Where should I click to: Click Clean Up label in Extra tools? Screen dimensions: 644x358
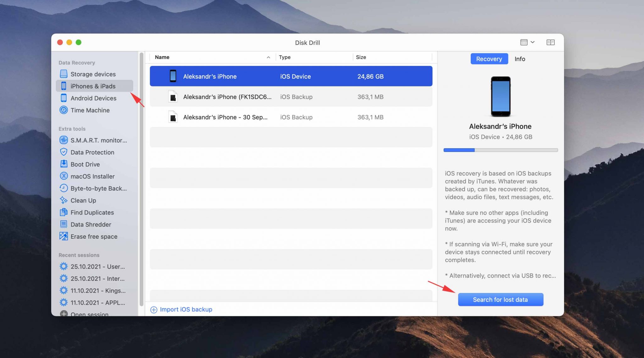click(83, 200)
